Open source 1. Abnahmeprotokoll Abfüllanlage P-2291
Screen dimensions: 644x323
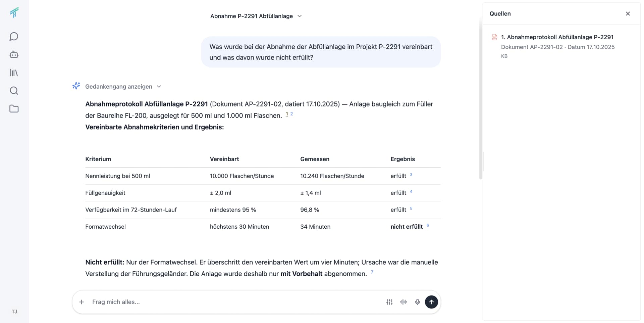[557, 37]
